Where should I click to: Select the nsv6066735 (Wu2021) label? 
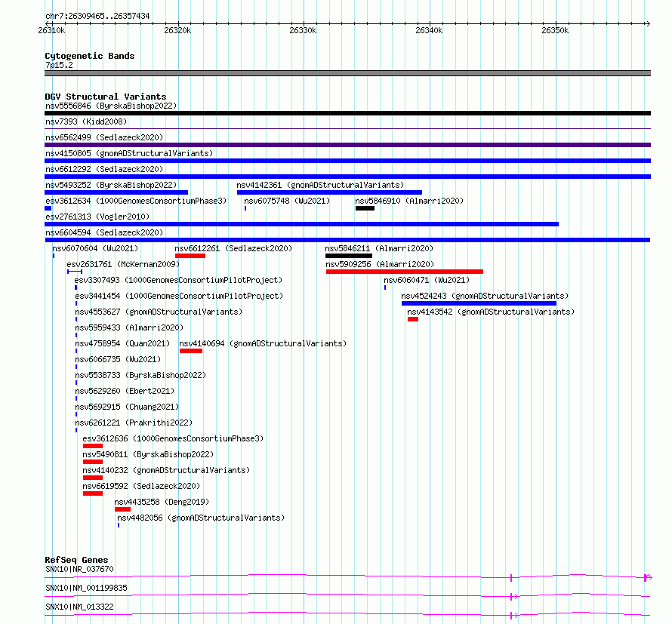[118, 359]
